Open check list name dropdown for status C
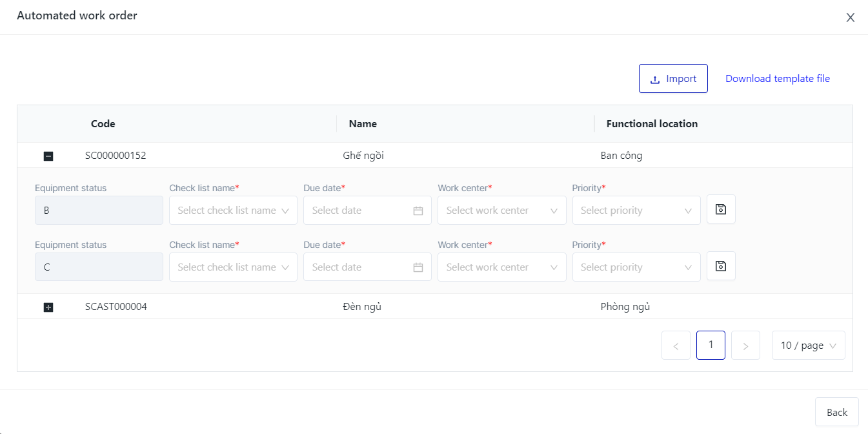This screenshot has height=434, width=868. (233, 267)
